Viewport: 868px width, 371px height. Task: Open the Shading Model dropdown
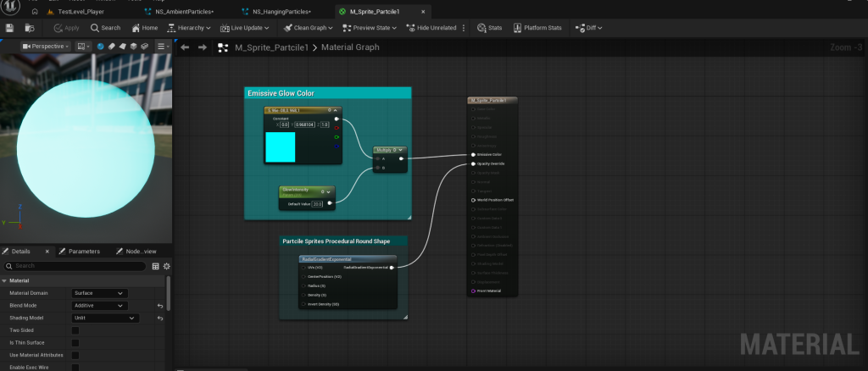click(103, 318)
